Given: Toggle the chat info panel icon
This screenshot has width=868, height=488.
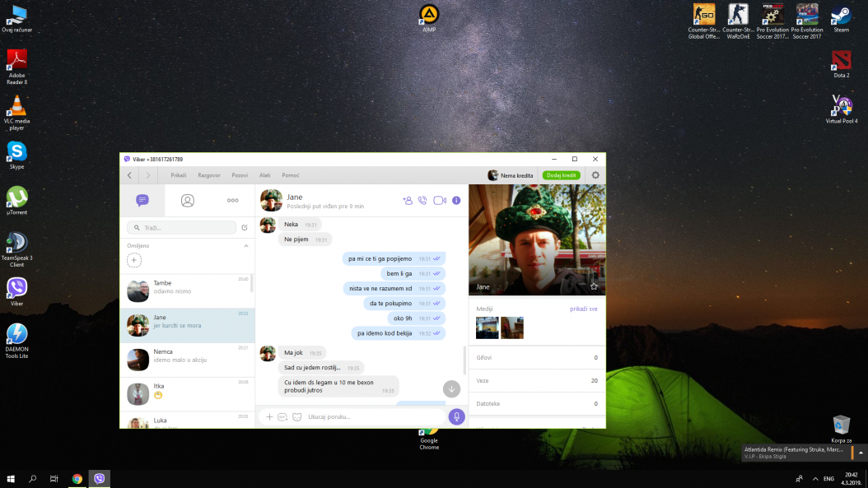Looking at the screenshot, I should [456, 200].
